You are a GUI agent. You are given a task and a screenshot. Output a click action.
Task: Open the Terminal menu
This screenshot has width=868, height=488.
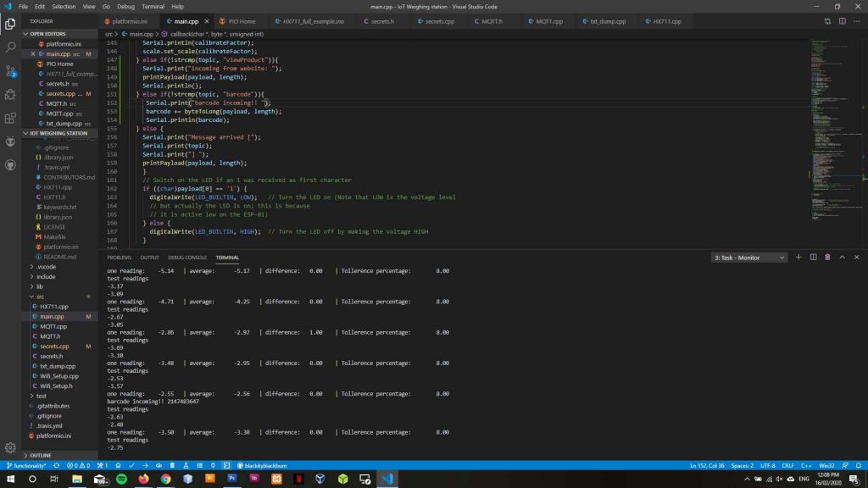tap(152, 6)
